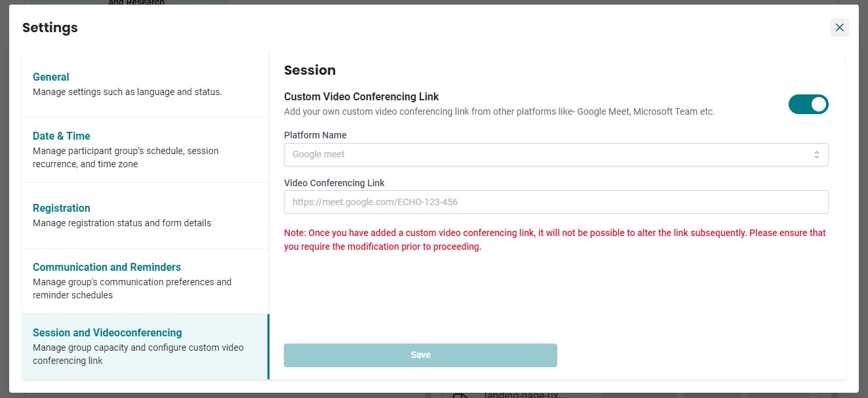Click the Video Conferencing Link field label
The width and height of the screenshot is (868, 398).
point(334,183)
